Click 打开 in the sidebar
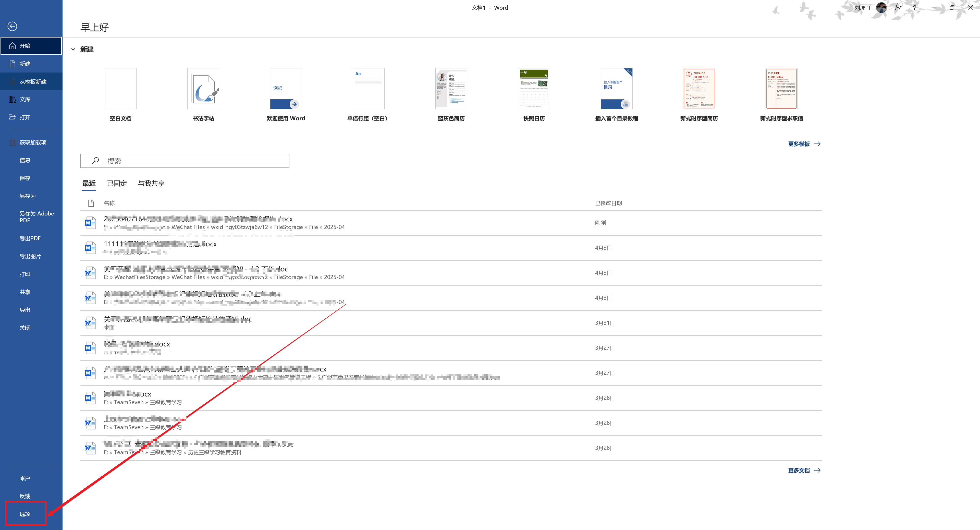The image size is (980, 530). [31, 117]
